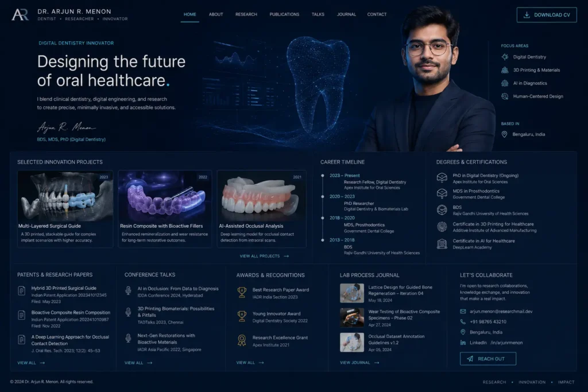Viewport: 588px width, 392px height.
Task: Click the microphone icon for 3D Printing Biomaterials talk
Action: click(128, 312)
